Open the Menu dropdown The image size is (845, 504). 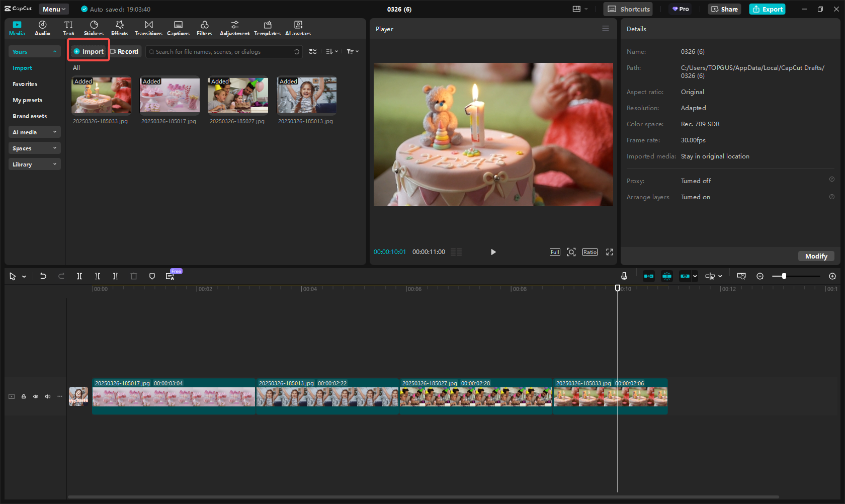54,9
